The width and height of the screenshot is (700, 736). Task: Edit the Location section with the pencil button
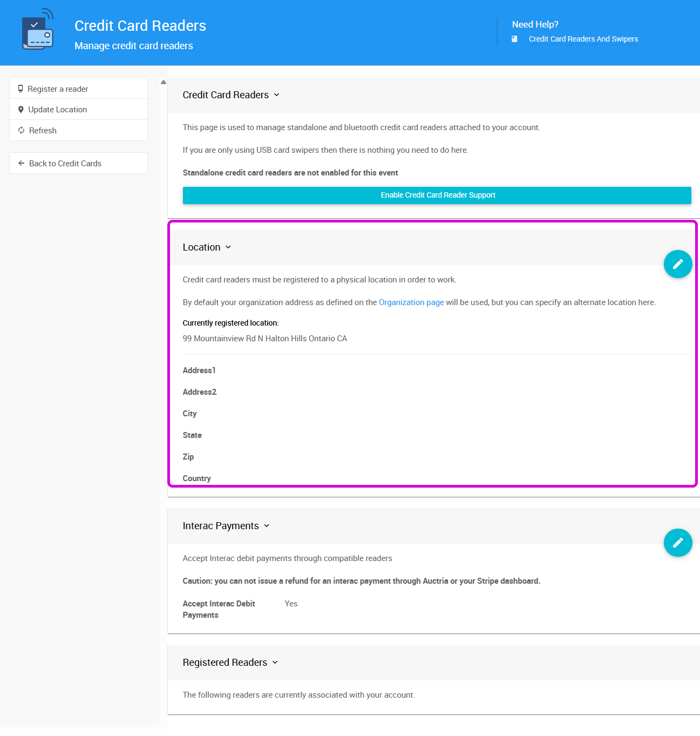(677, 264)
